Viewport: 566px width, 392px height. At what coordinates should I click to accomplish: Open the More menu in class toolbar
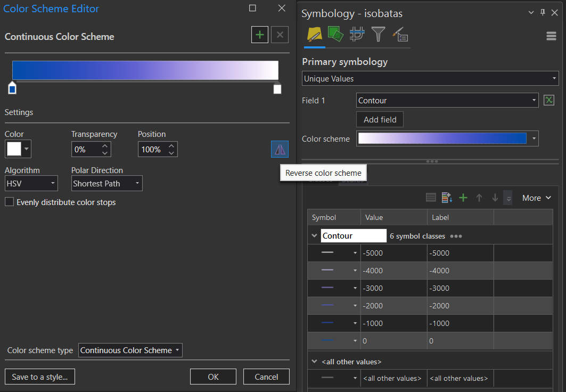(536, 198)
